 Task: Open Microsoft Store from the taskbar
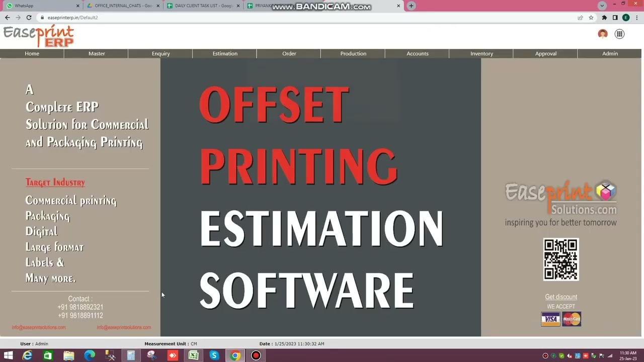(x=48, y=355)
